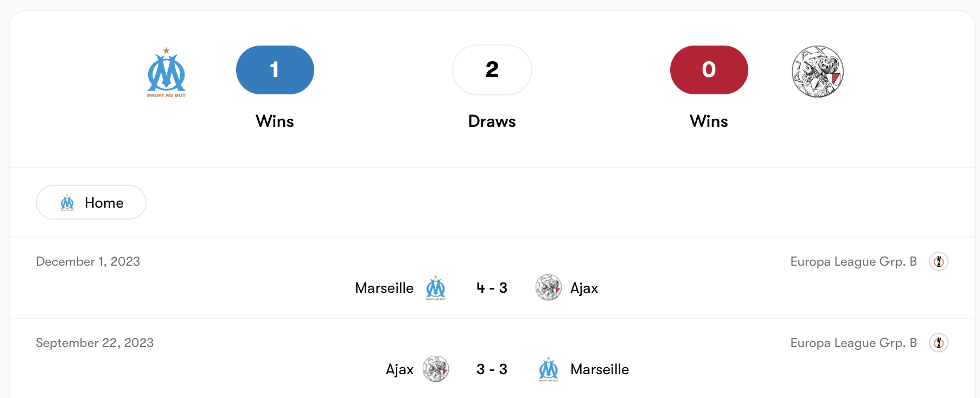Click Europa League icon for December match

click(x=938, y=261)
